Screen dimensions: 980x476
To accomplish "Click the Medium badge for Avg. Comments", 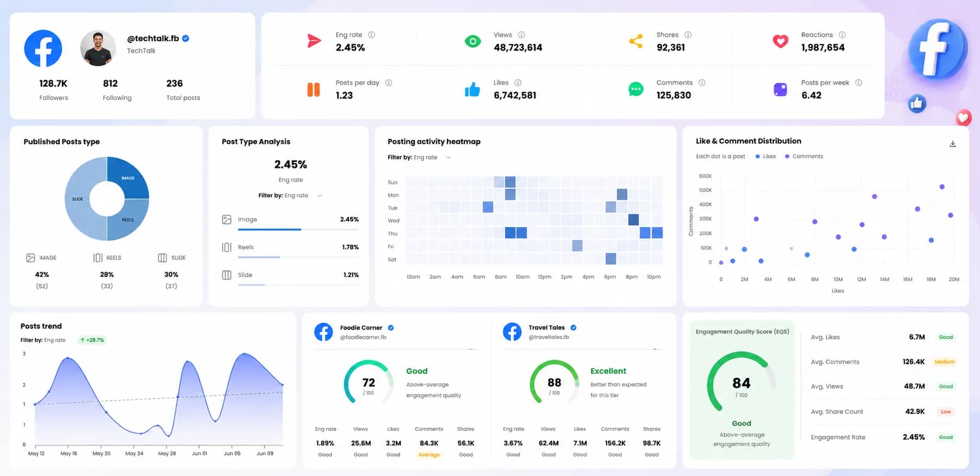I will click(945, 362).
